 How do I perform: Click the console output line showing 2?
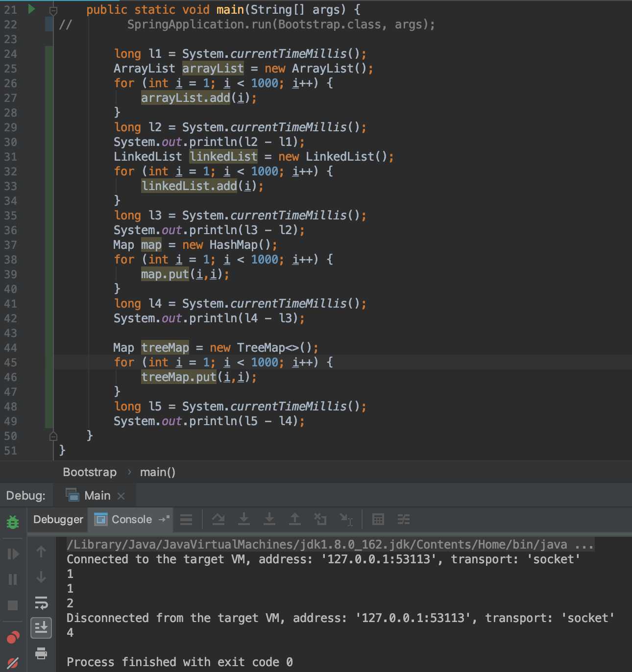point(70,603)
